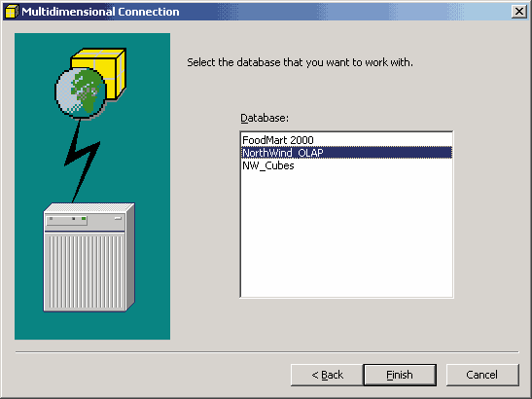This screenshot has width=532, height=399.
Task: Click the server's front ventilation grille
Action: coord(87,272)
